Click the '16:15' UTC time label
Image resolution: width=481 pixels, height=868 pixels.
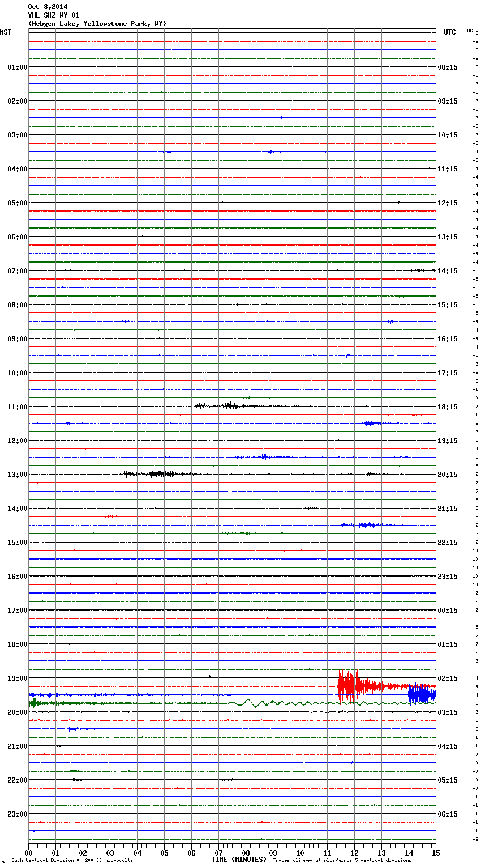click(x=448, y=338)
